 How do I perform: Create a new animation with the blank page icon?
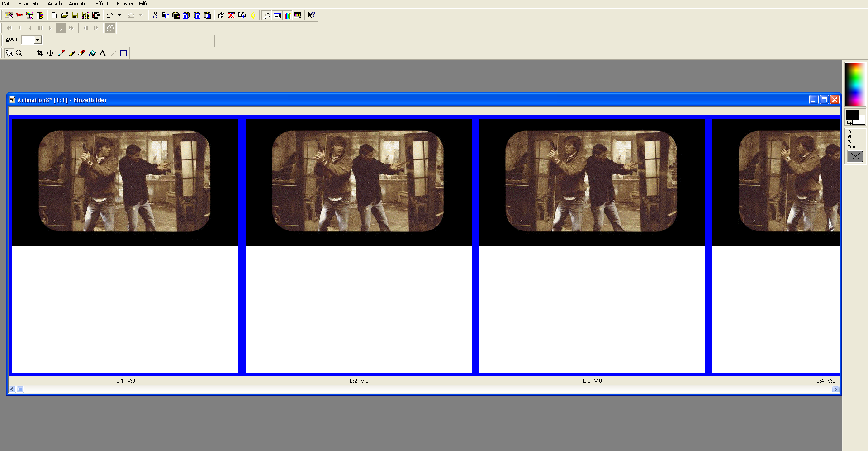[54, 15]
